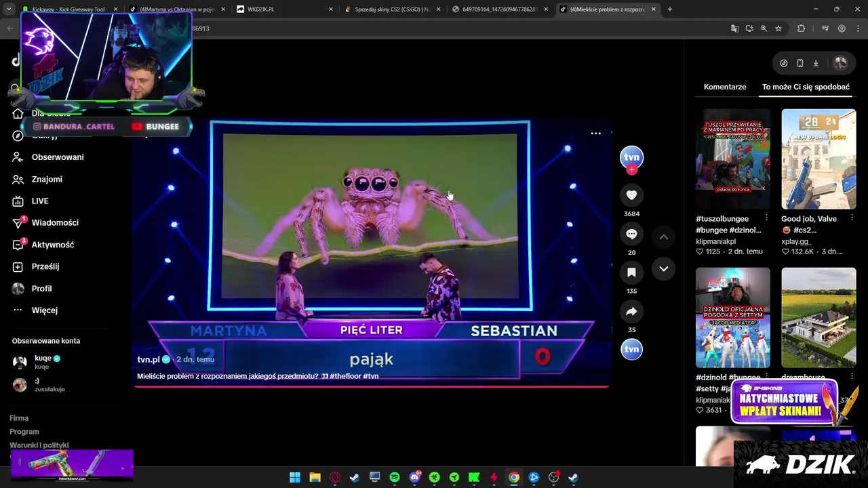Viewport: 868px width, 488px height.
Task: Open Chrome extensions puzzle icon
Action: 801,28
